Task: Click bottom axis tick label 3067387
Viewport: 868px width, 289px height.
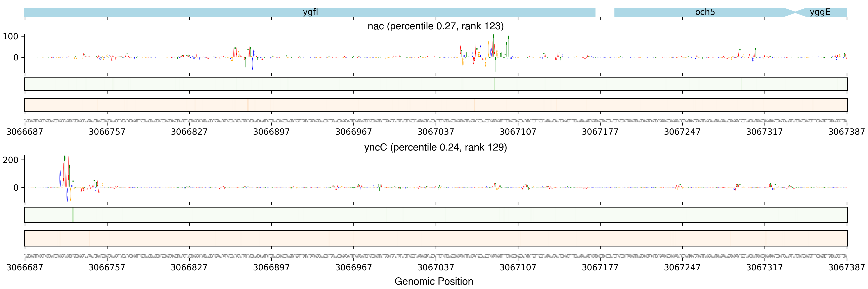Action: click(x=847, y=268)
